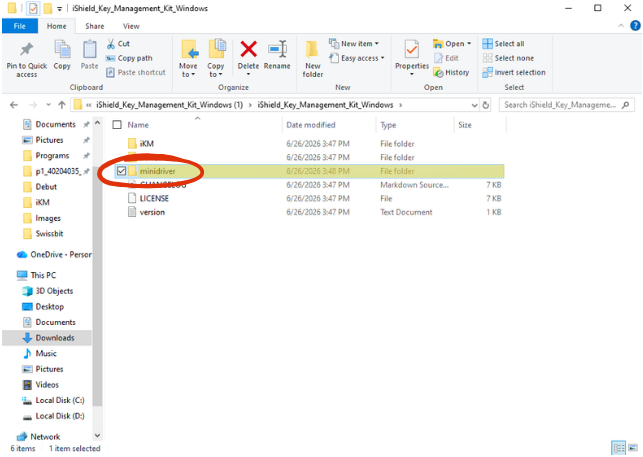Click navigation pane scrollbar
This screenshot has width=643, height=457.
click(x=97, y=285)
